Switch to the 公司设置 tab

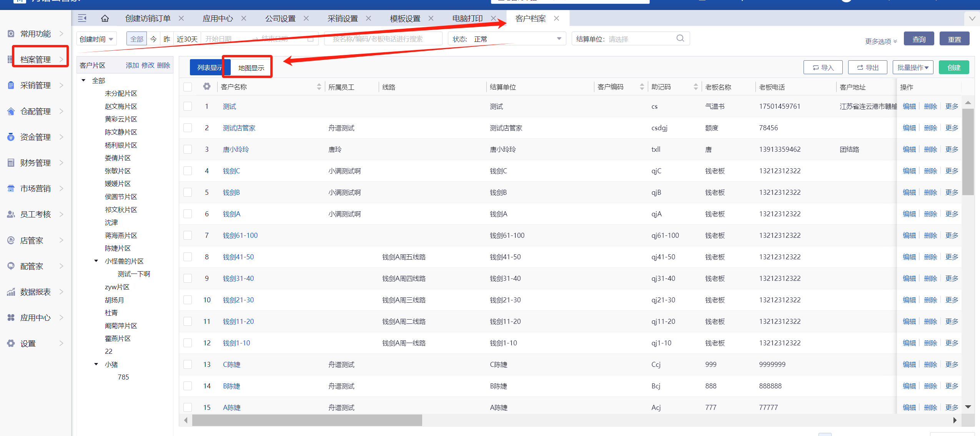(x=280, y=18)
